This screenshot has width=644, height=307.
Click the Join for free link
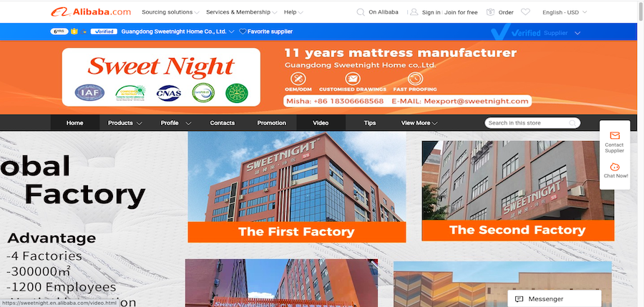pyautogui.click(x=461, y=12)
